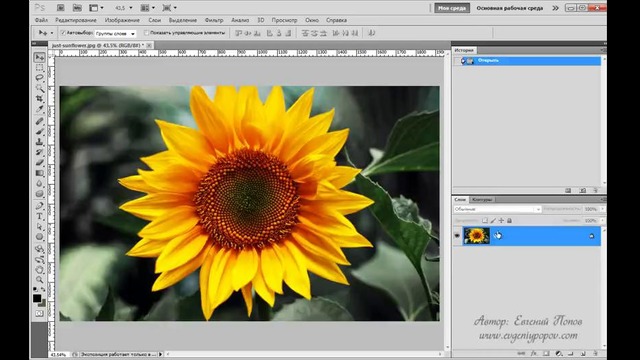Select the Lasso tool
This screenshot has width=640, height=360.
click(x=40, y=78)
